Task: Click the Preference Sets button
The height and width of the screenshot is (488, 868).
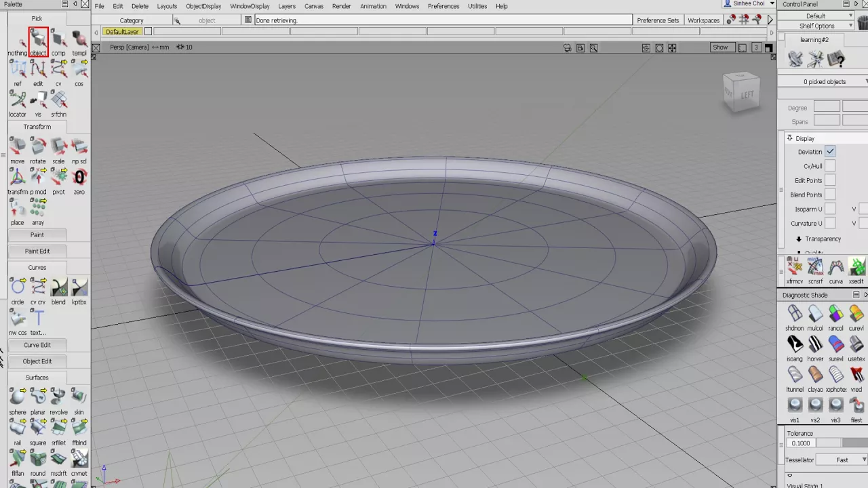Action: point(658,20)
